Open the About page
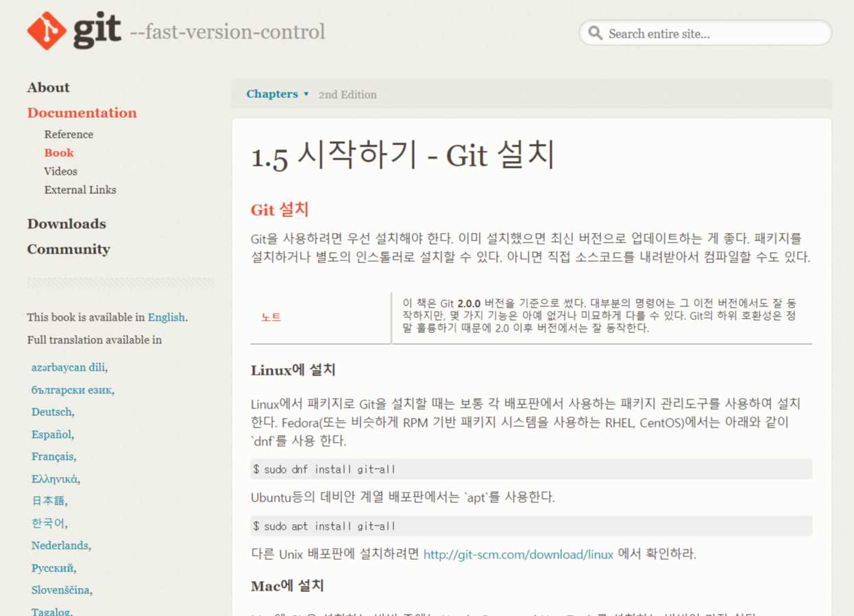The width and height of the screenshot is (854, 616). [48, 87]
